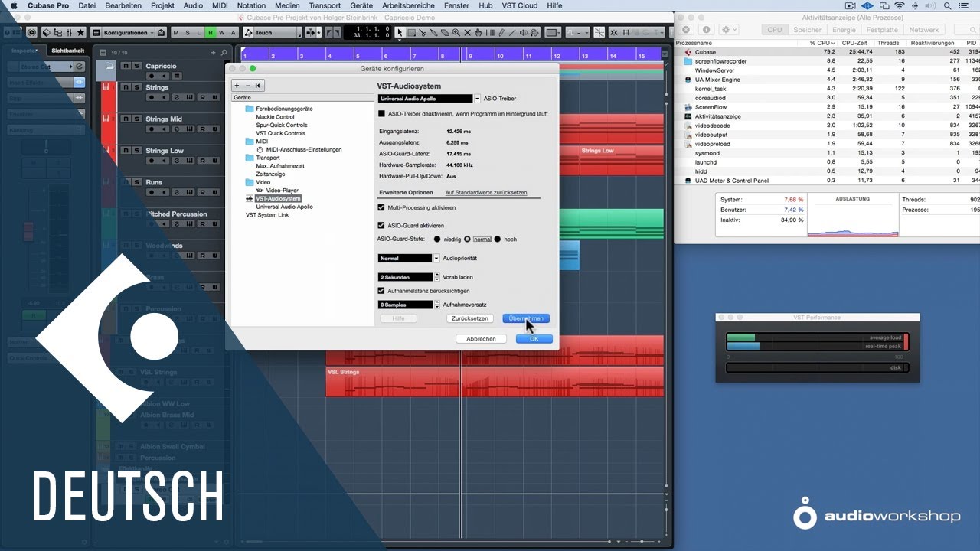Screen dimensions: 980x551
Task: Open the Geräte menu
Action: tap(360, 5)
